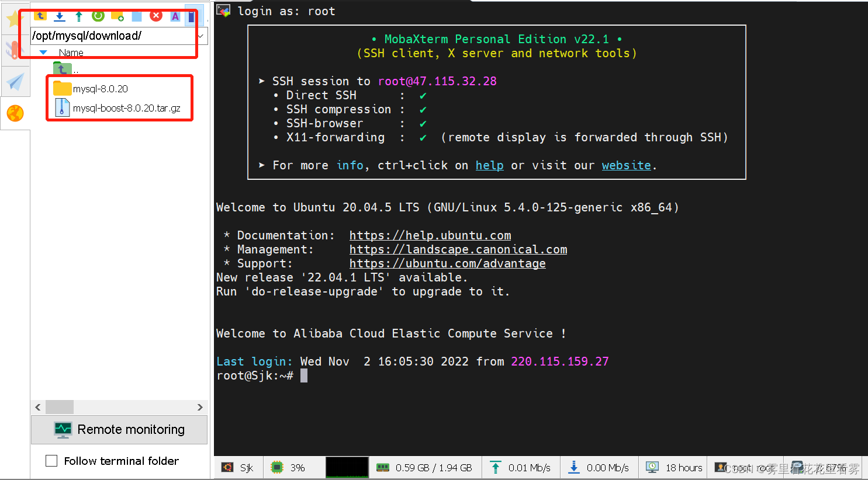Open the website link in banner

[626, 165]
